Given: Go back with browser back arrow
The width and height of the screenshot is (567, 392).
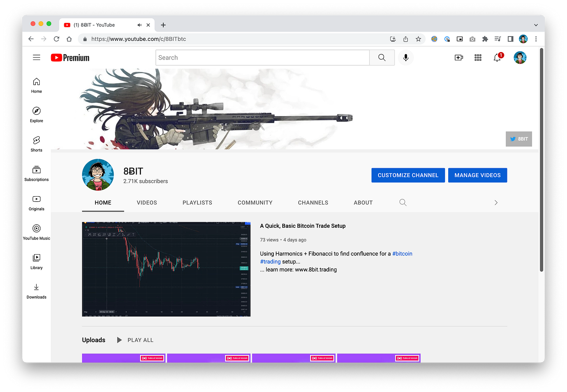Looking at the screenshot, I should coord(31,39).
